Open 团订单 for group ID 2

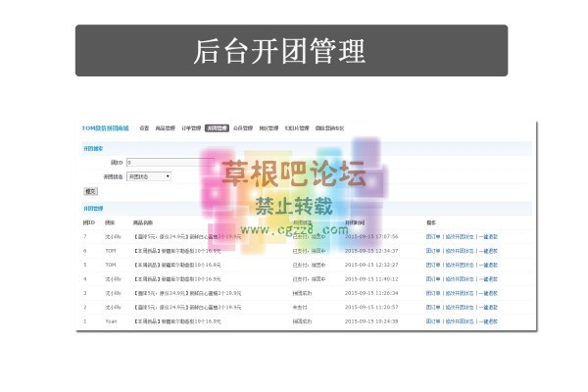[433, 307]
